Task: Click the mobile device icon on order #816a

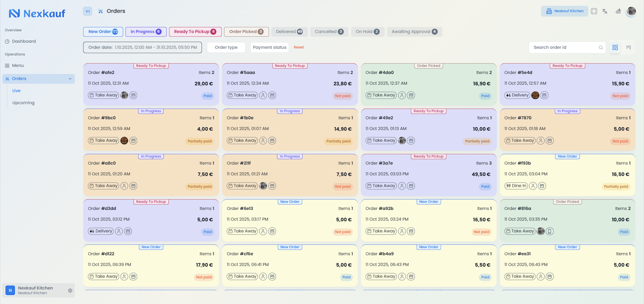Action: click(550, 231)
